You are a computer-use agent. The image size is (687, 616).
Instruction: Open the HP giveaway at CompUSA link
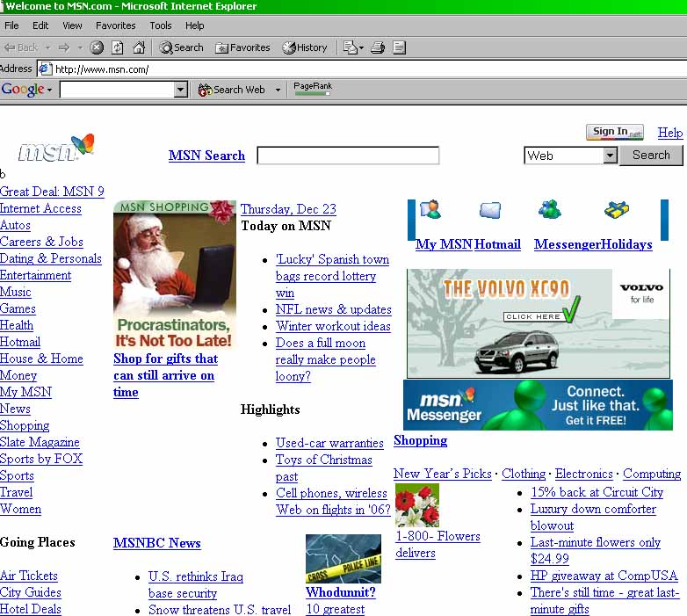click(x=604, y=576)
